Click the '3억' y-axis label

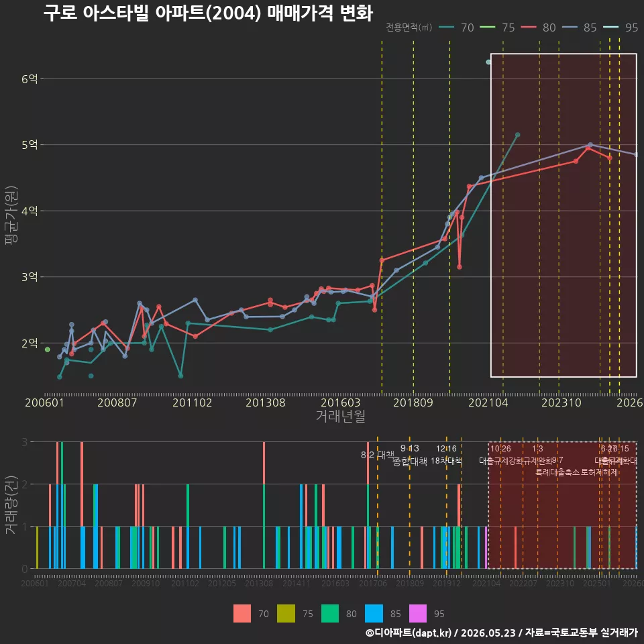(x=30, y=277)
